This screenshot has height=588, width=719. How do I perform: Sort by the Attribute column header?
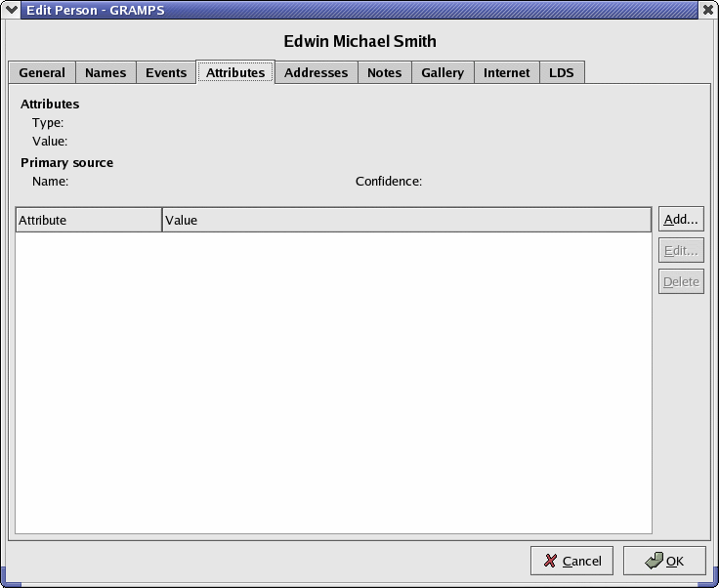(88, 220)
